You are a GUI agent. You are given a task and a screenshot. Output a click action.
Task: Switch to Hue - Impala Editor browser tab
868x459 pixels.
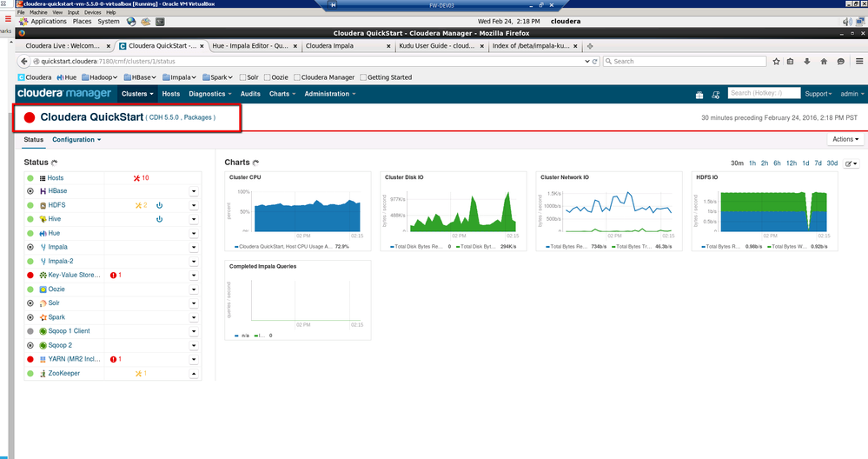click(x=252, y=46)
